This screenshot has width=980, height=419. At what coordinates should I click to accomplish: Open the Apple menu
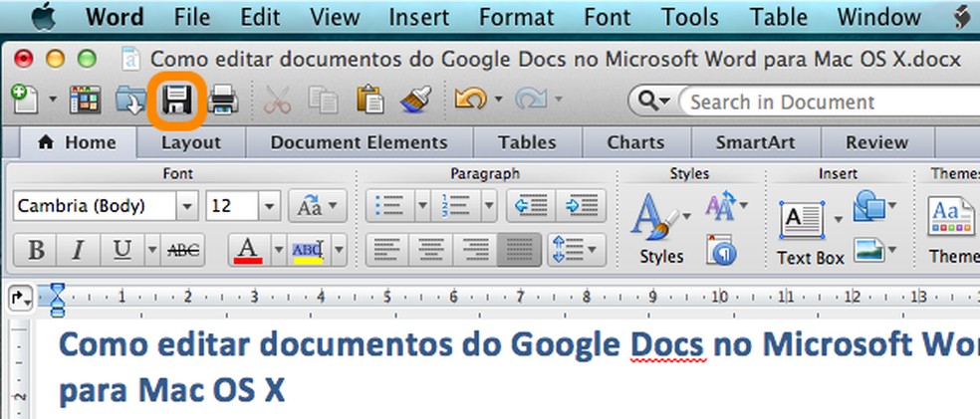[44, 16]
